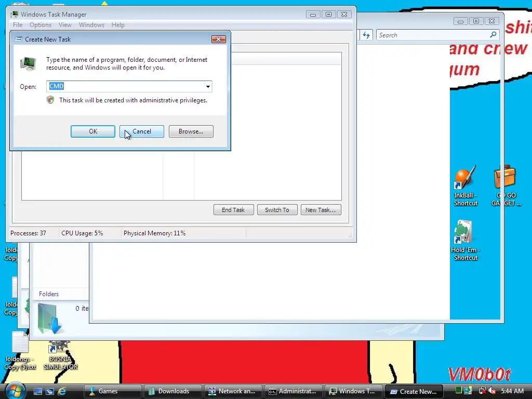The height and width of the screenshot is (399, 532).
Task: Click the refresh arrows button in Explorer
Action: [x=366, y=35]
